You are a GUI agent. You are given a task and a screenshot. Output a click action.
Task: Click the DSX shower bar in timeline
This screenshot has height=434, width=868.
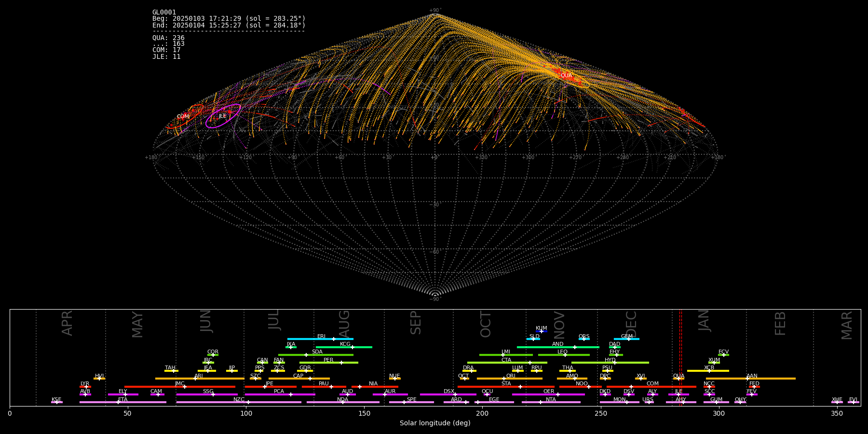(448, 394)
